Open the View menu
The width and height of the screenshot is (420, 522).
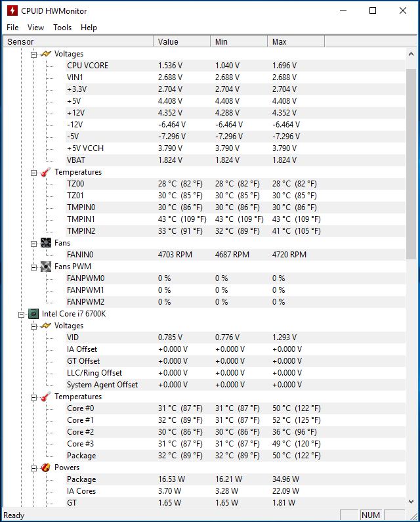[x=35, y=28]
